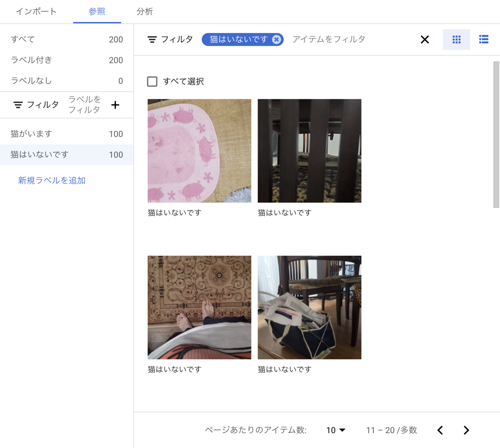Open items per page dropdown
Viewport: 500px width, 448px height.
point(336,430)
